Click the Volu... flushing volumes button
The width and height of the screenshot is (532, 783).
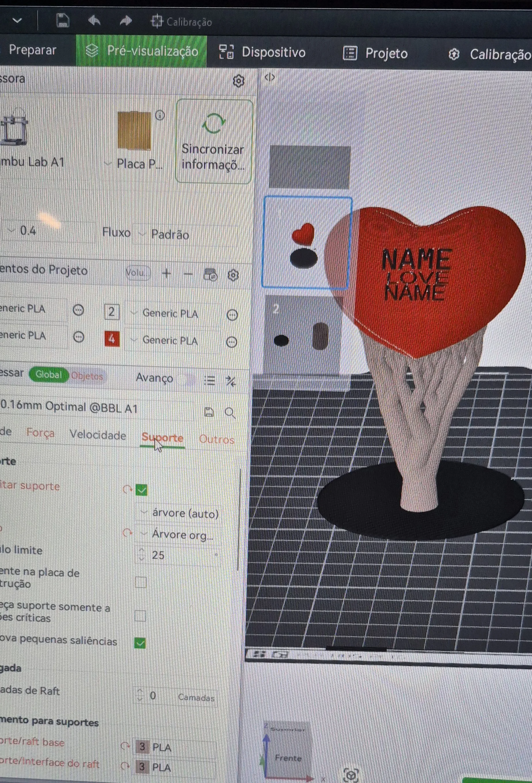(138, 273)
